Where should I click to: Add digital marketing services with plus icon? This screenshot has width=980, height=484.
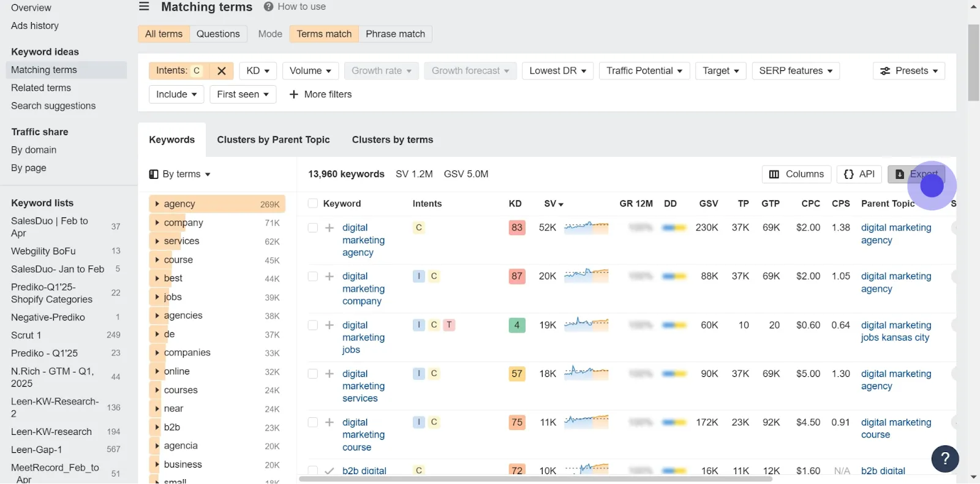click(x=330, y=374)
